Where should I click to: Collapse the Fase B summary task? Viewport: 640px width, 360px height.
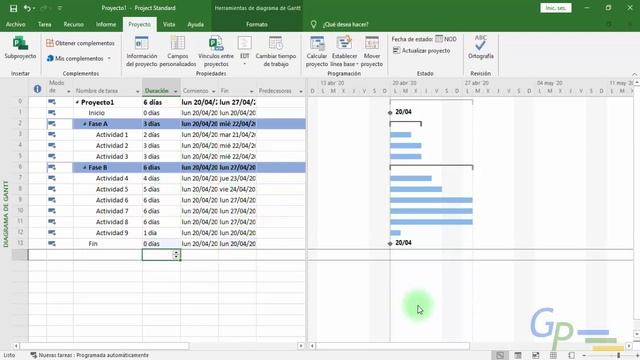pyautogui.click(x=84, y=167)
